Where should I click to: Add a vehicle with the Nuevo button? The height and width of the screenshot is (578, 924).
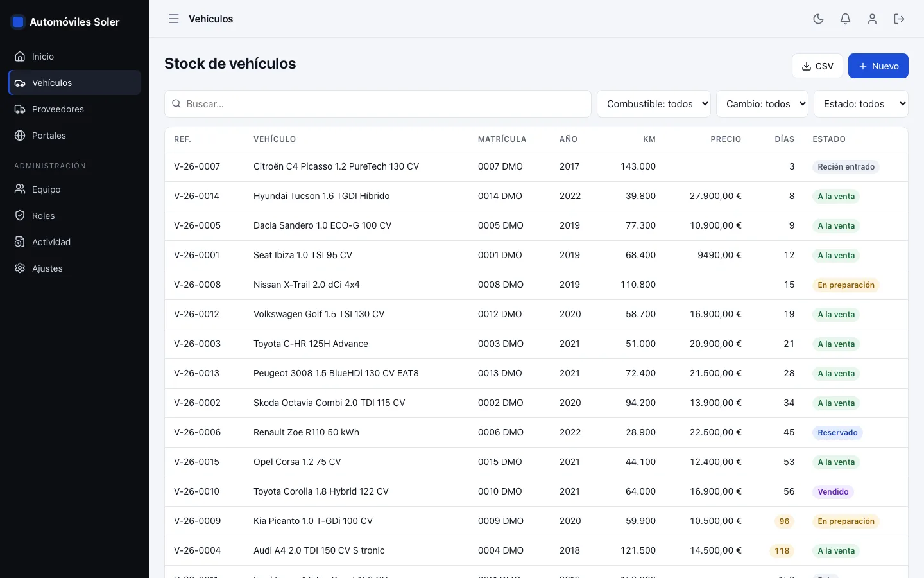click(878, 66)
